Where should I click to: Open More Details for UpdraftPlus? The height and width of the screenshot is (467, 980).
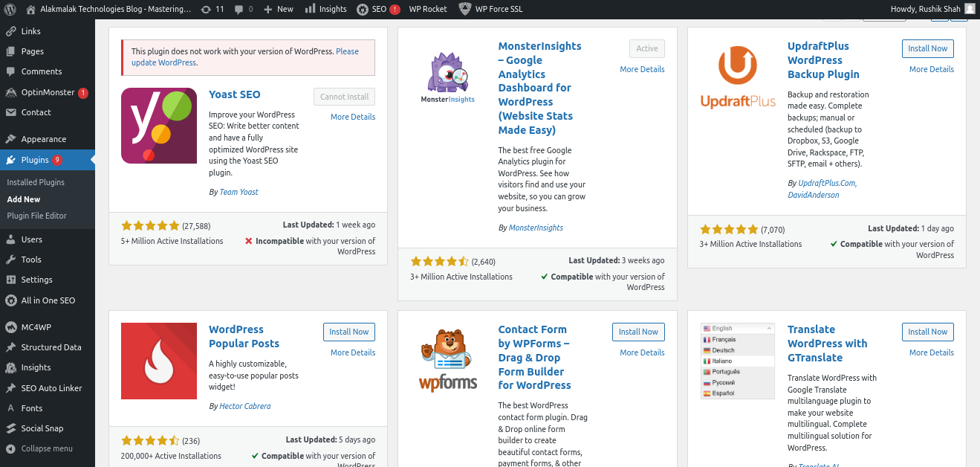click(932, 69)
